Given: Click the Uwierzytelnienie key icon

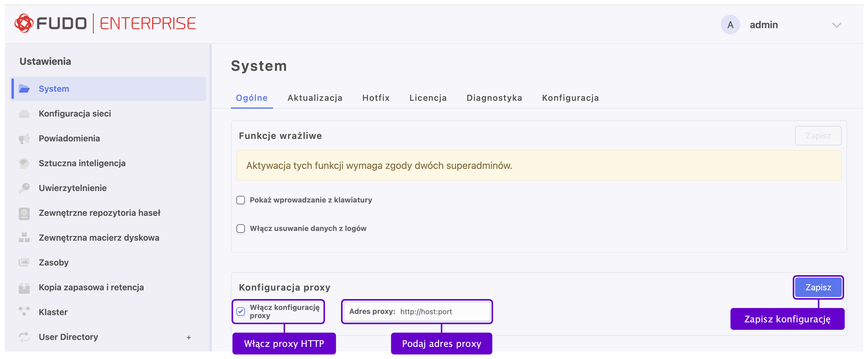Looking at the screenshot, I should coord(24,188).
